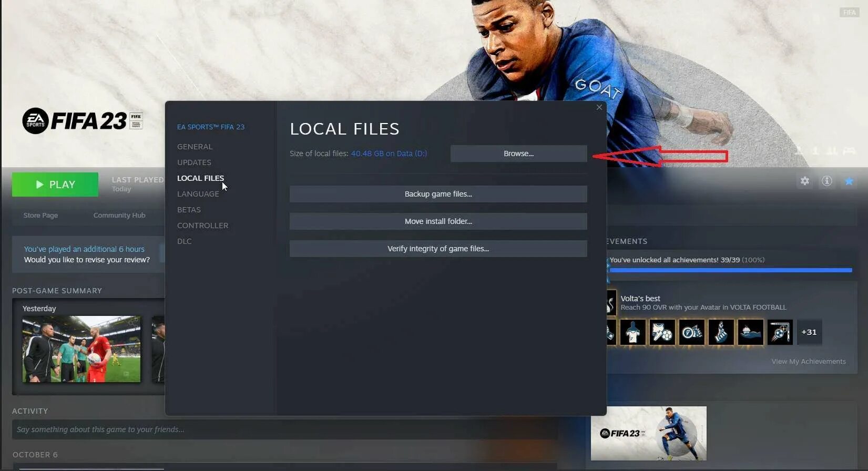Open the Betas settings section
Viewport: 868px width, 471px height.
pyautogui.click(x=189, y=210)
